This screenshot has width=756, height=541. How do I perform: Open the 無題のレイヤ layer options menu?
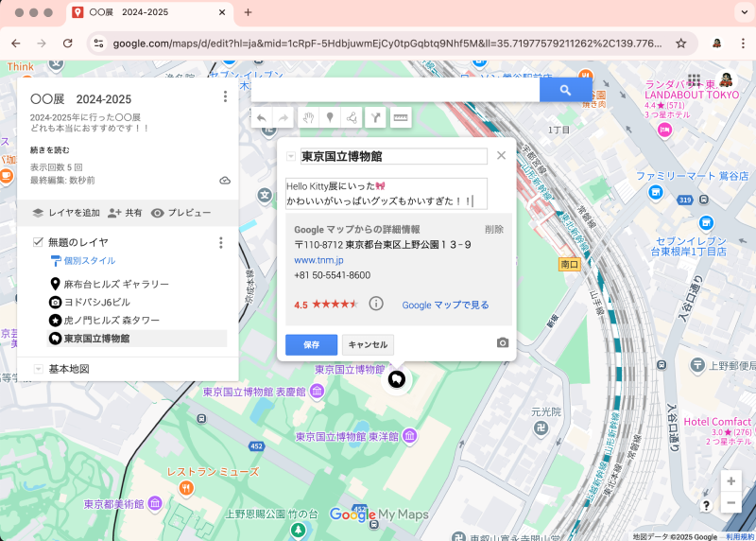pos(221,242)
